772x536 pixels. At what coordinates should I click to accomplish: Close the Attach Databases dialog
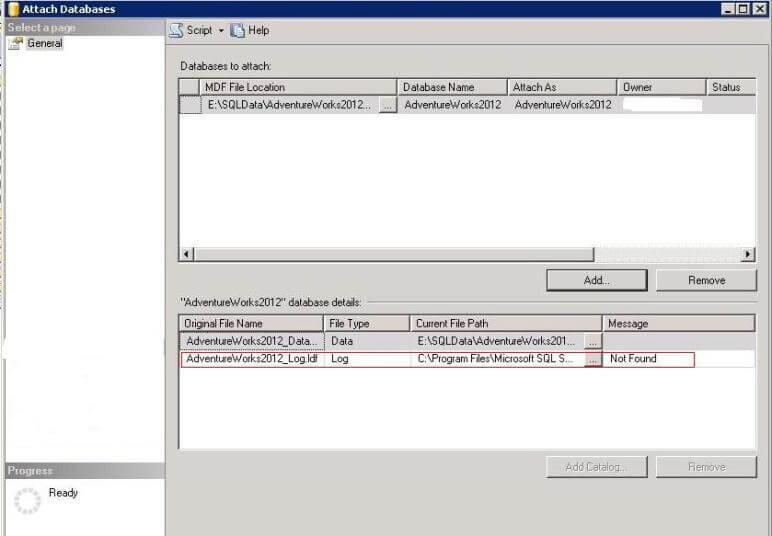(x=760, y=9)
